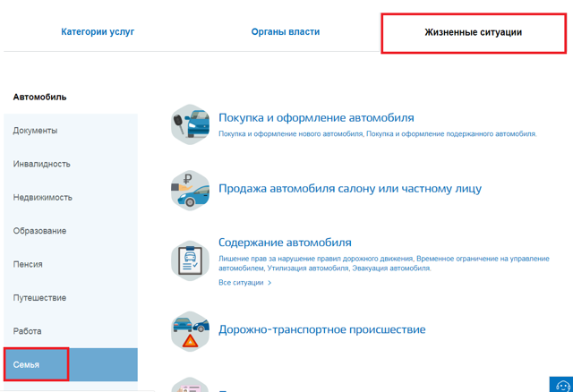Image resolution: width=573 pixels, height=392 pixels.
Task: Click the ruble car sale icon
Action: pos(190,191)
